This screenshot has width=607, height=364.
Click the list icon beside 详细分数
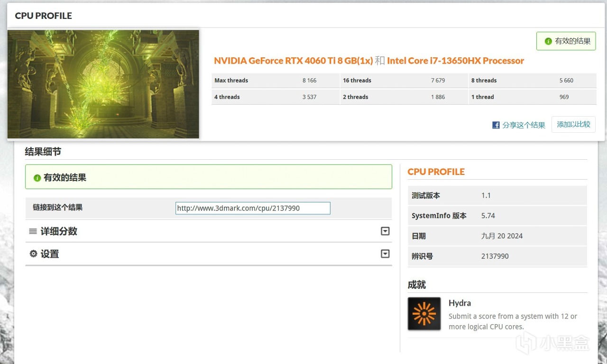point(33,231)
